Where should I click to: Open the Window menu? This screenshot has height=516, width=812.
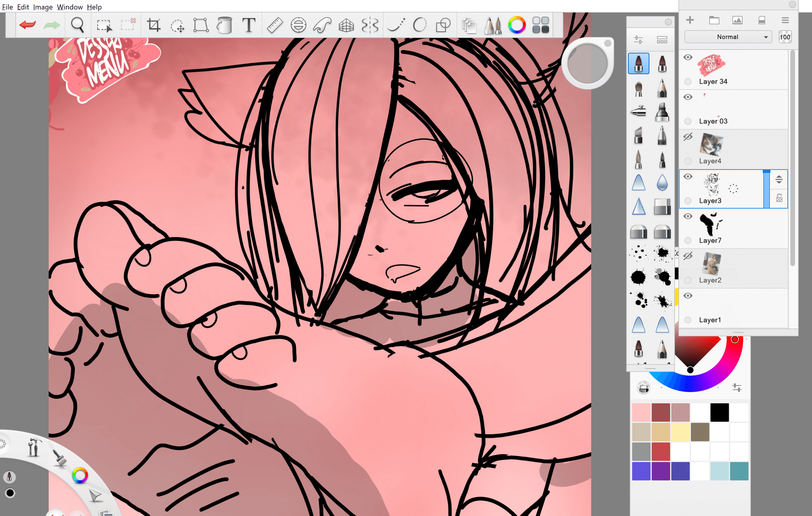tap(69, 7)
